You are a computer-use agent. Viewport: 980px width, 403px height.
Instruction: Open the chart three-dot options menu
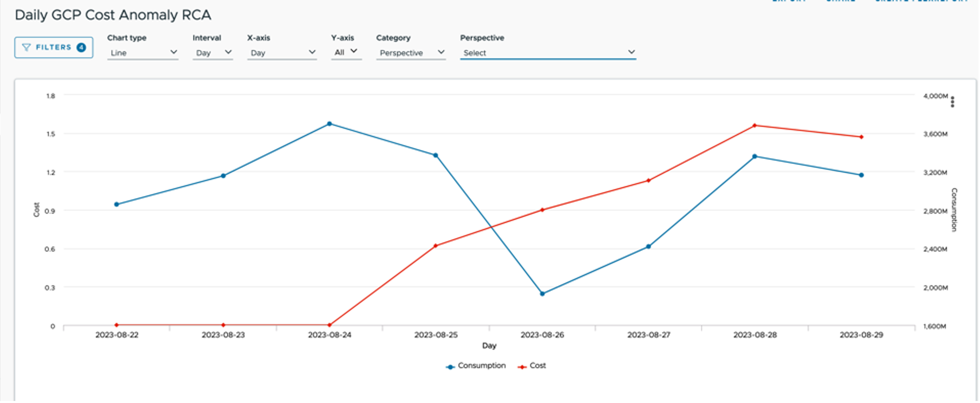pyautogui.click(x=953, y=102)
